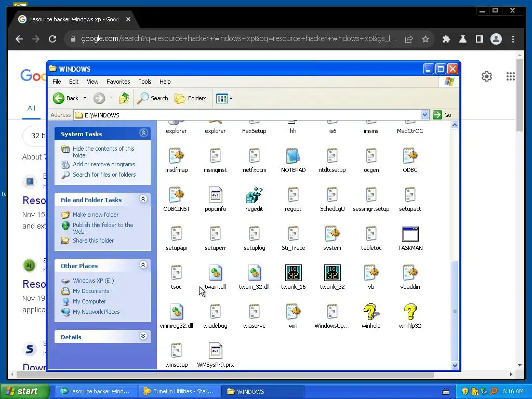532x399 pixels.
Task: Expand the Details panel
Action: click(143, 336)
